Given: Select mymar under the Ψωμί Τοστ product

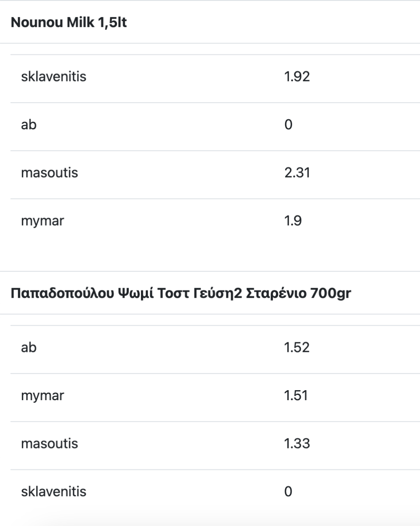Looking at the screenshot, I should coord(42,396).
